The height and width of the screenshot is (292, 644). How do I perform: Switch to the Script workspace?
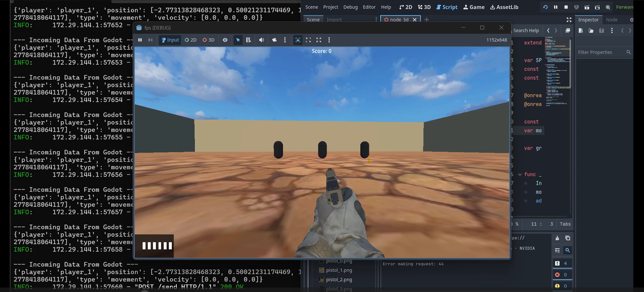tap(447, 7)
